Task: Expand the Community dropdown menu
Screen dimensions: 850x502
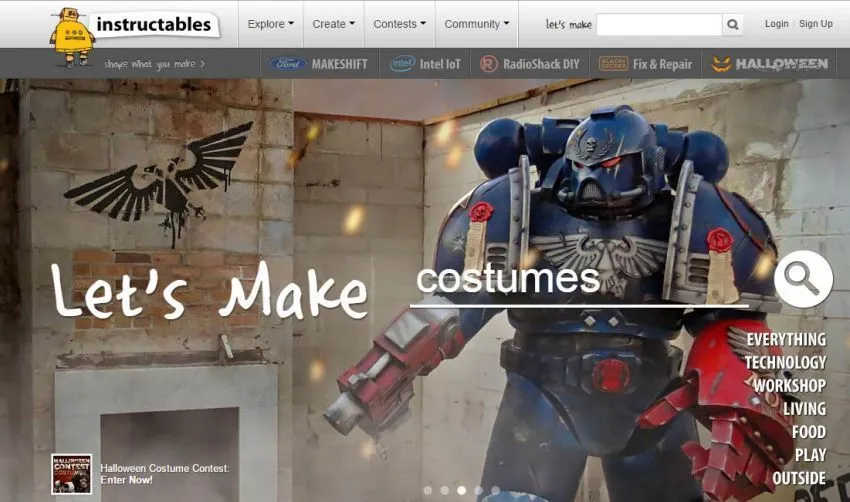Action: pos(476,24)
